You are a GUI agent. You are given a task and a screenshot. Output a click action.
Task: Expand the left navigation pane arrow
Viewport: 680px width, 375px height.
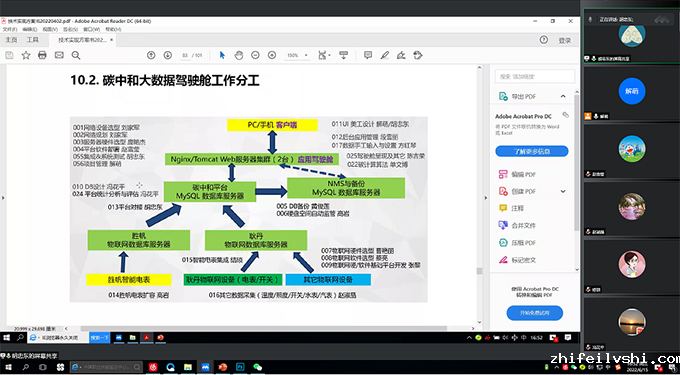pyautogui.click(x=3, y=198)
